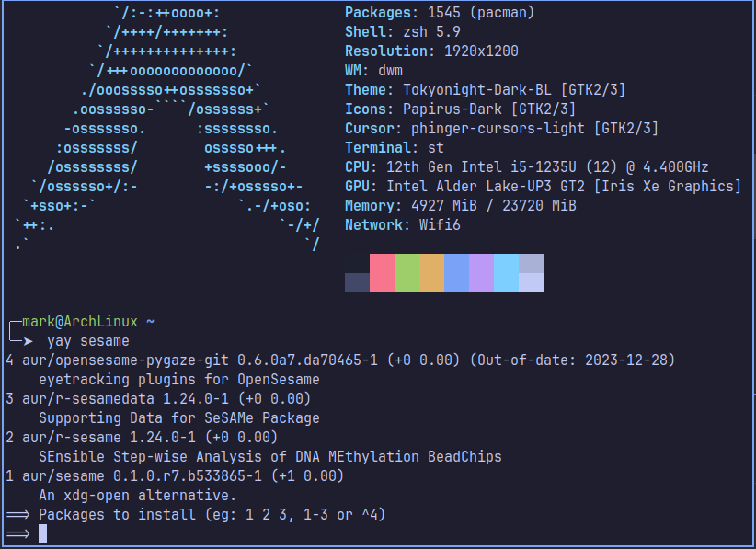
Task: Click the Arch Linux ASCII logo
Action: [x=166, y=128]
